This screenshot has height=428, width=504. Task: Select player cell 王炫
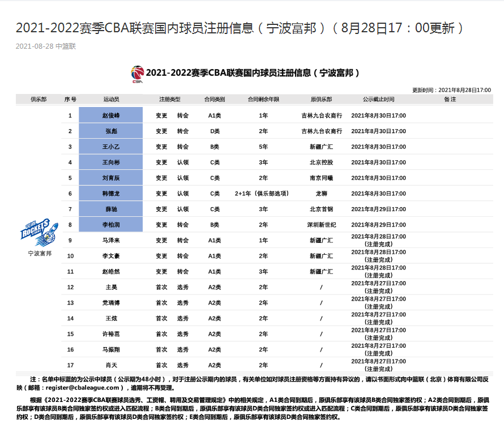pos(111,318)
